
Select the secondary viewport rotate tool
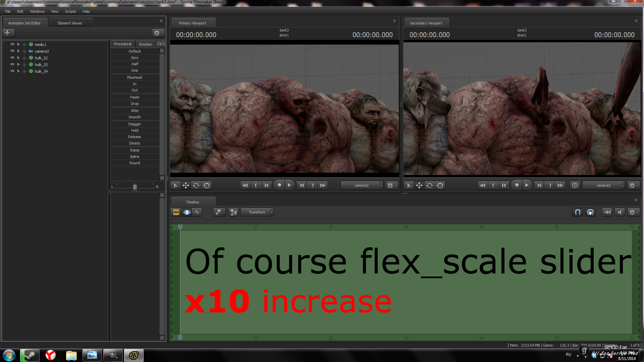(430, 185)
